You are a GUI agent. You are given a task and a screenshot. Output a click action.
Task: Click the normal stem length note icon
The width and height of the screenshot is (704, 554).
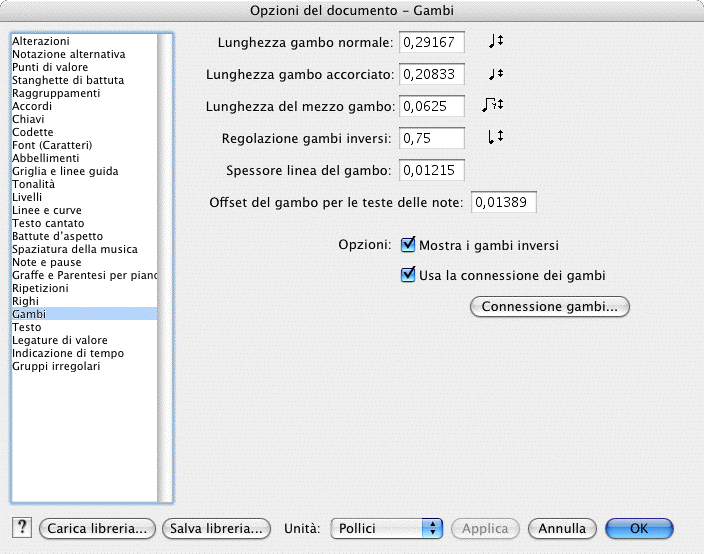click(x=495, y=41)
